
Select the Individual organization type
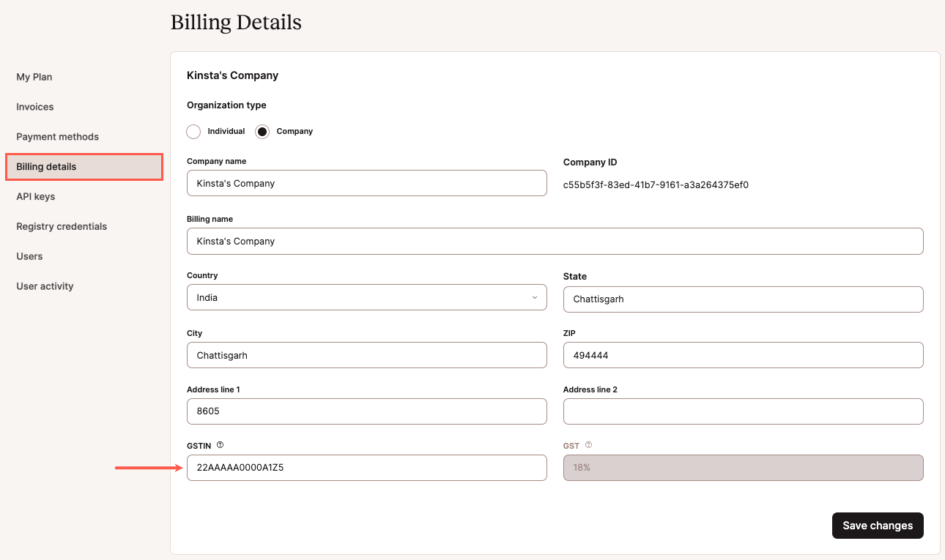(194, 132)
